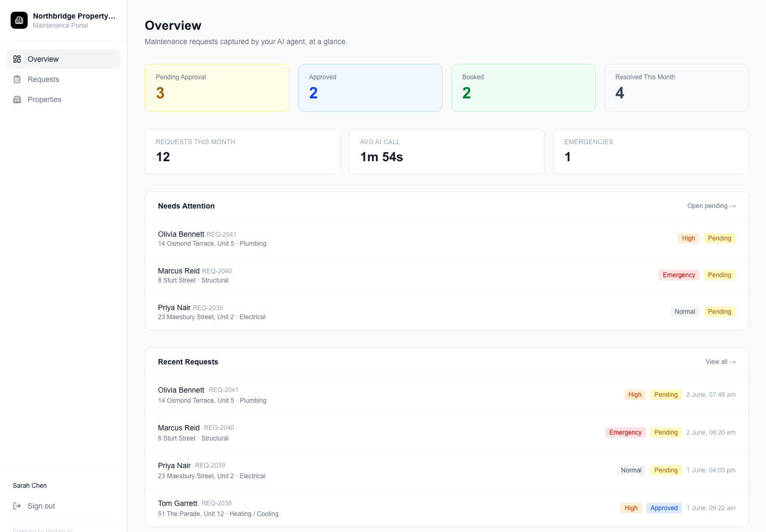
Task: Open the Booked stat card
Action: pyautogui.click(x=523, y=88)
